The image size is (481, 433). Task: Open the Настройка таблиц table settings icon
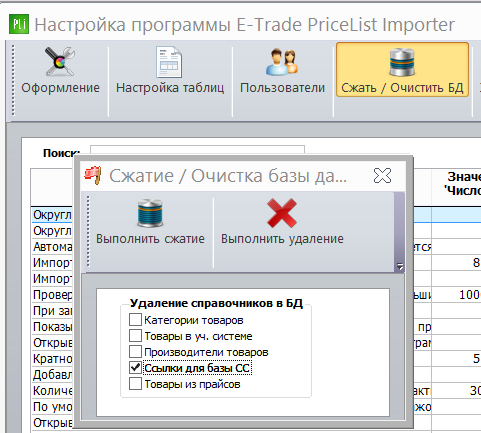point(170,70)
